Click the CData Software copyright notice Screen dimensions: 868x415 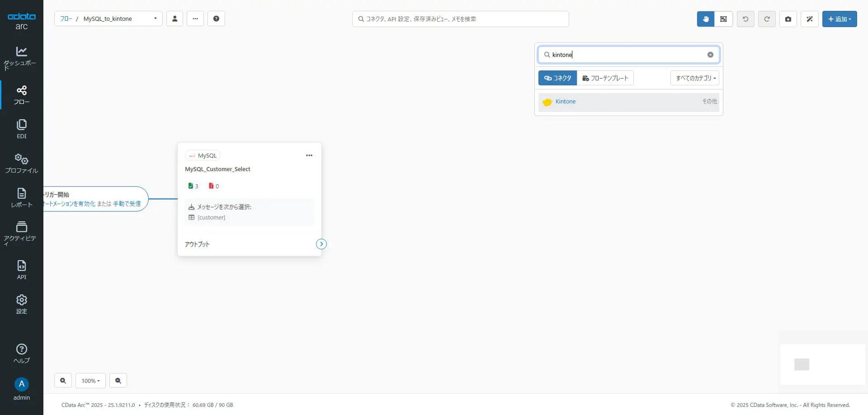pyautogui.click(x=790, y=405)
